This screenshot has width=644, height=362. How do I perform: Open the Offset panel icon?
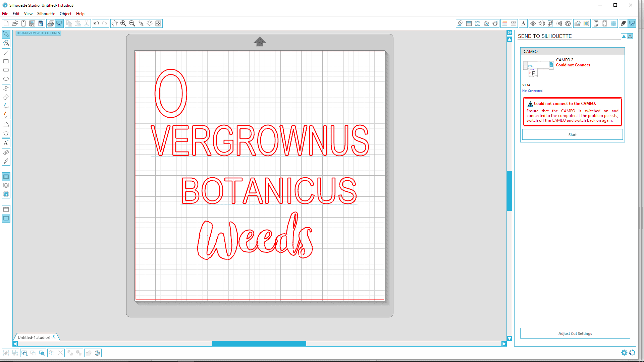point(586,23)
